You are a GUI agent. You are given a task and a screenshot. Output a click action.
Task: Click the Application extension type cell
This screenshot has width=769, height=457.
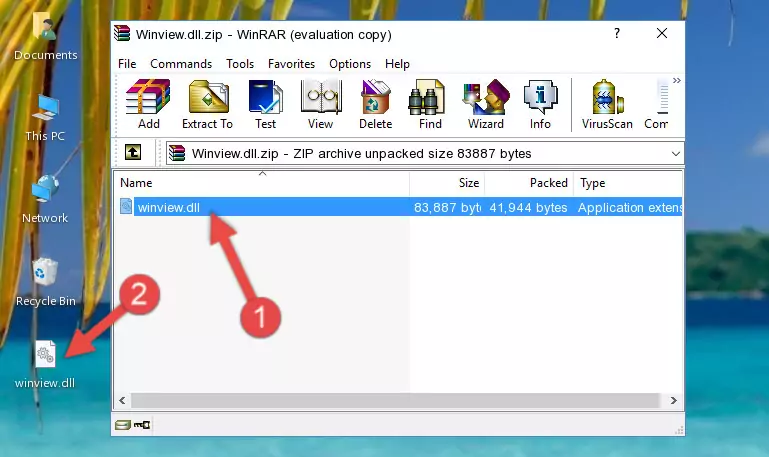(630, 207)
